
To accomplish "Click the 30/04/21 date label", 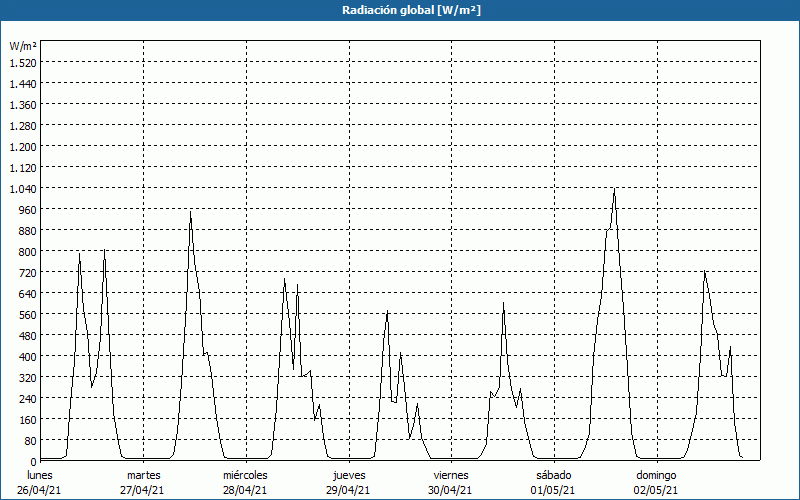I will [x=450, y=490].
